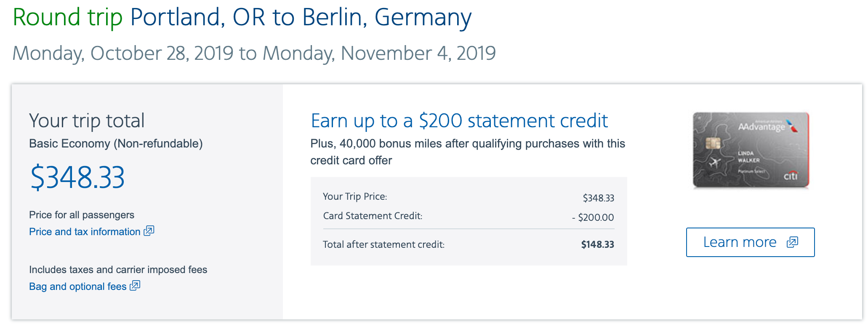Screen dimensions: 868x327
Task: Click the Your Trip Price row label
Action: pyautogui.click(x=354, y=196)
